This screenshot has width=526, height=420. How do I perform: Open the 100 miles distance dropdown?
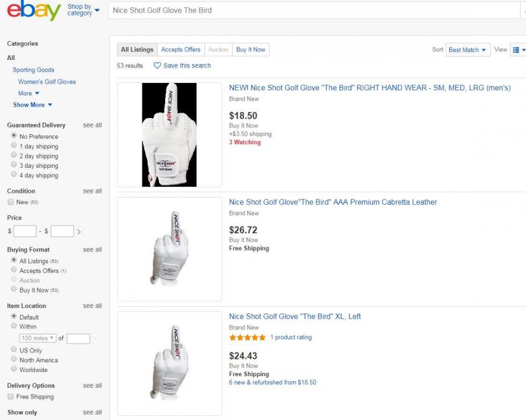point(37,338)
